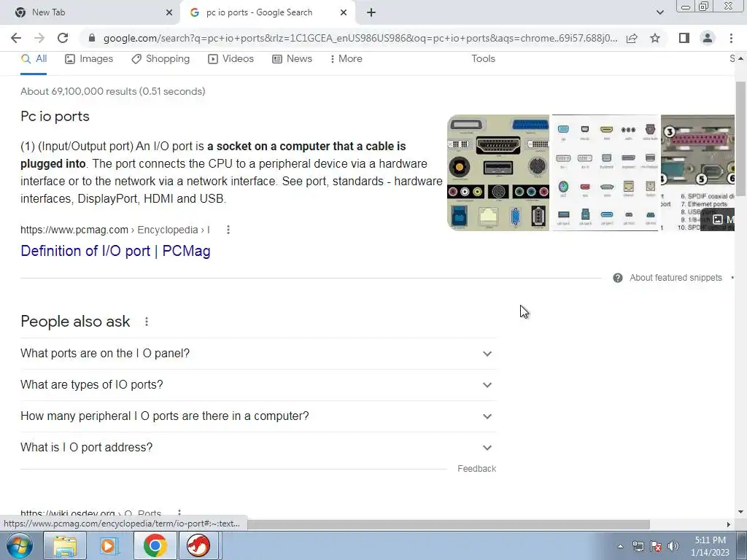The image size is (747, 560).
Task: Open Chrome side panel
Action: click(x=684, y=38)
